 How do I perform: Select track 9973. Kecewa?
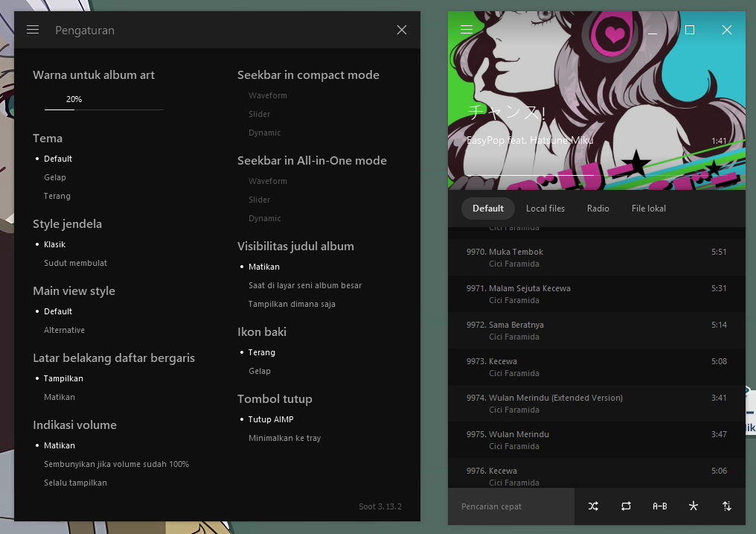pos(597,367)
